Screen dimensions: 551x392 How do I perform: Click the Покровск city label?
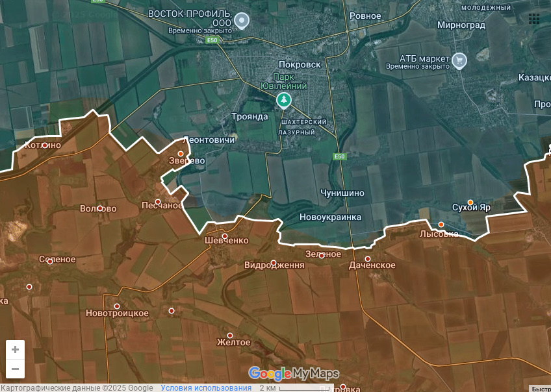[x=300, y=64]
